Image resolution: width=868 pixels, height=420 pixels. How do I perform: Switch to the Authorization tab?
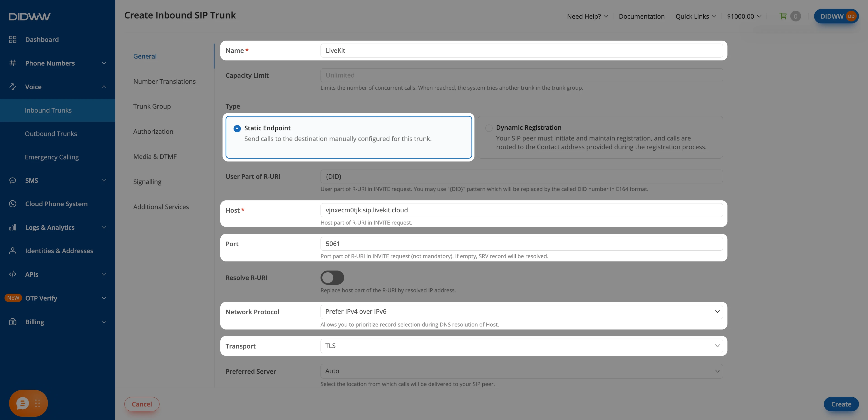[153, 131]
